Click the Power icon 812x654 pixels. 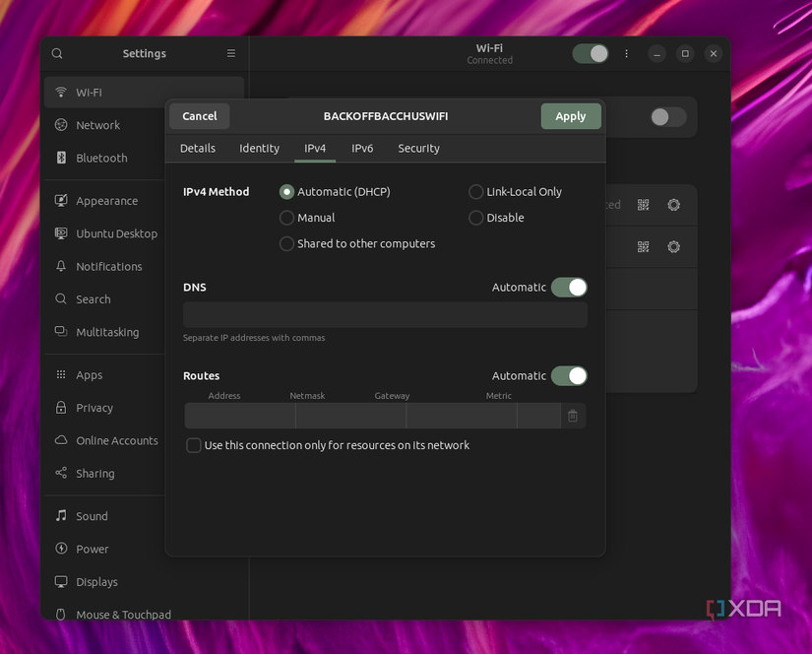point(61,549)
